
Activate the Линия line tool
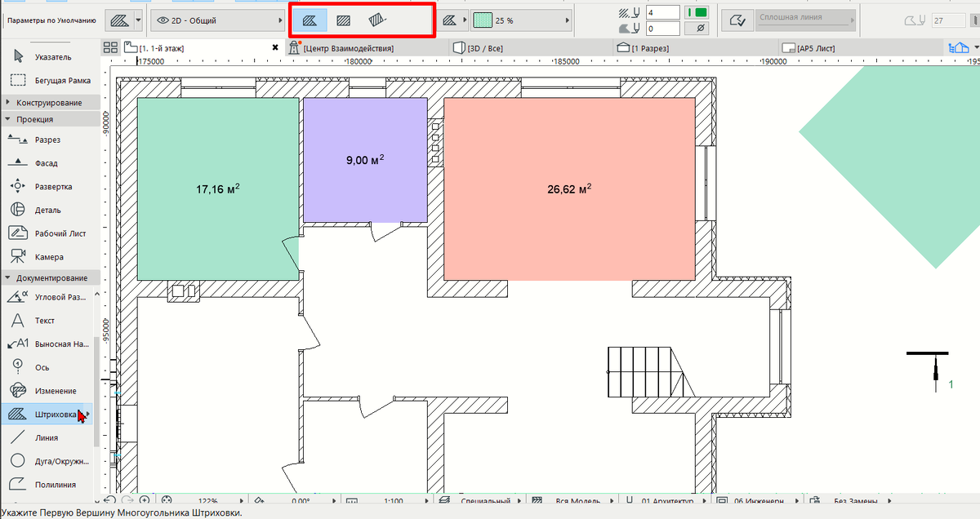click(x=47, y=437)
